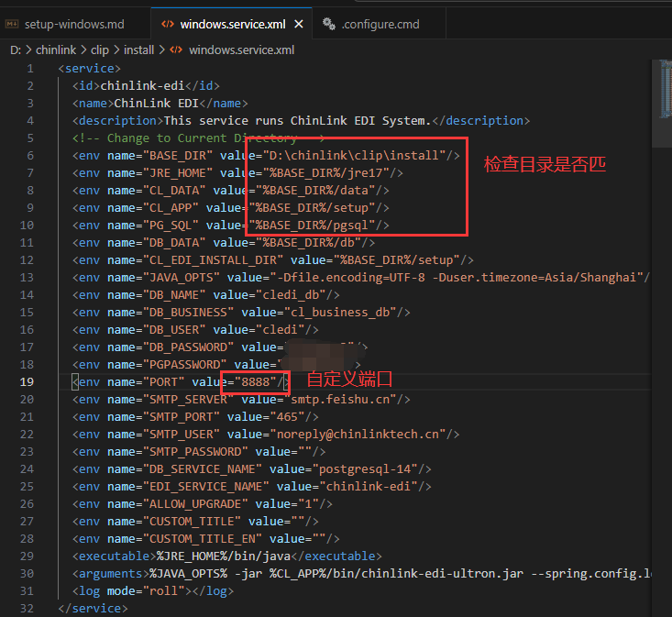Screen dimensions: 672x617
Task: Click the smtp.feishu.cn server value
Action: point(346,399)
